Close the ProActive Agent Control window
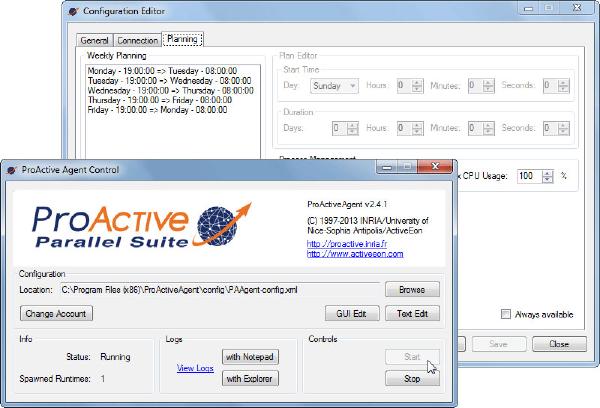Screen dimensions: 600x408 pos(435,166)
